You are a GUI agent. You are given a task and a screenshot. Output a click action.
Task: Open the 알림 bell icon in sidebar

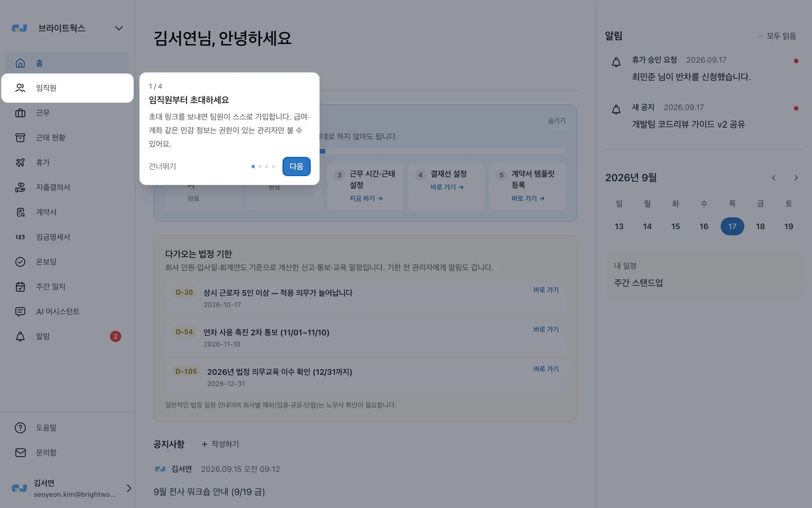(x=20, y=336)
